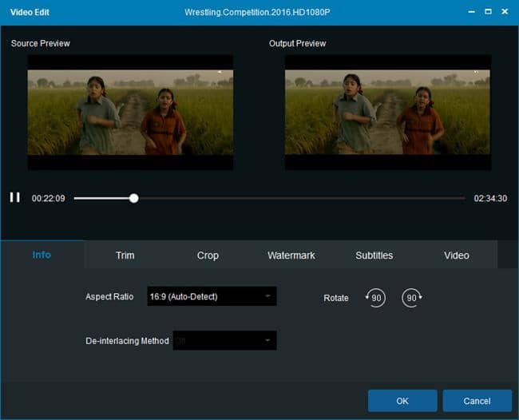The image size is (519, 420).
Task: Click the Source Preview label
Action: click(41, 43)
